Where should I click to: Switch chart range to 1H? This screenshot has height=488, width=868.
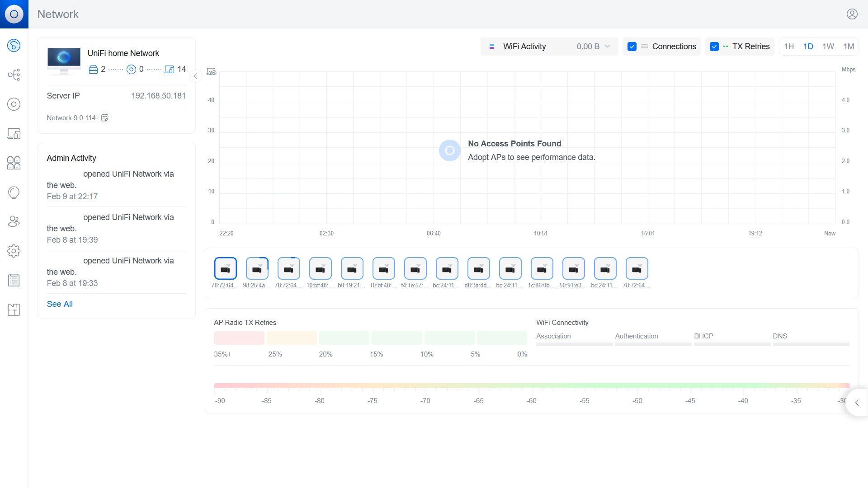click(x=789, y=47)
